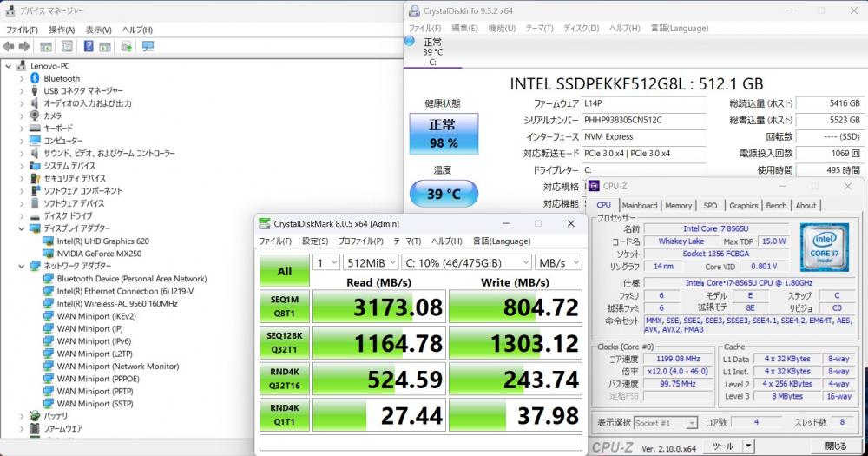This screenshot has width=868, height=456.
Task: Switch to the Graphics tab in CPU-Z
Action: [x=744, y=206]
